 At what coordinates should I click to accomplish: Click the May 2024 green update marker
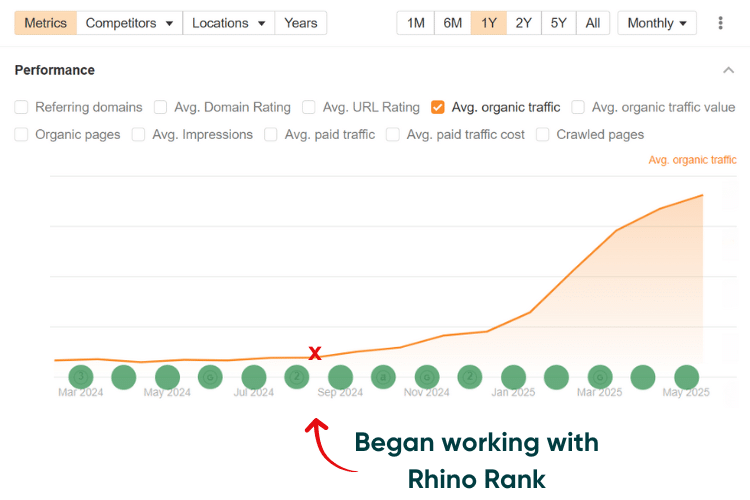[167, 377]
